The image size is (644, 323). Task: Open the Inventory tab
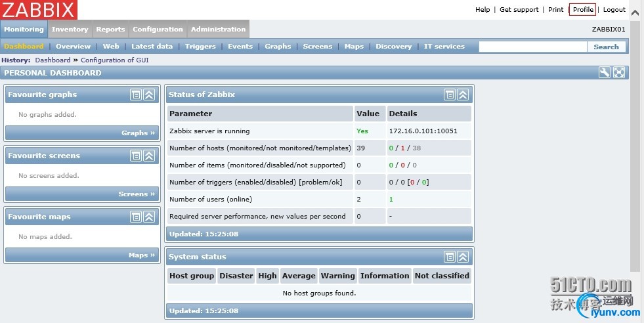tap(70, 29)
